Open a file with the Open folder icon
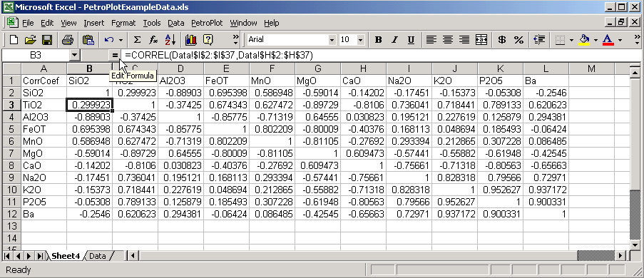The width and height of the screenshot is (644, 278). (31, 40)
